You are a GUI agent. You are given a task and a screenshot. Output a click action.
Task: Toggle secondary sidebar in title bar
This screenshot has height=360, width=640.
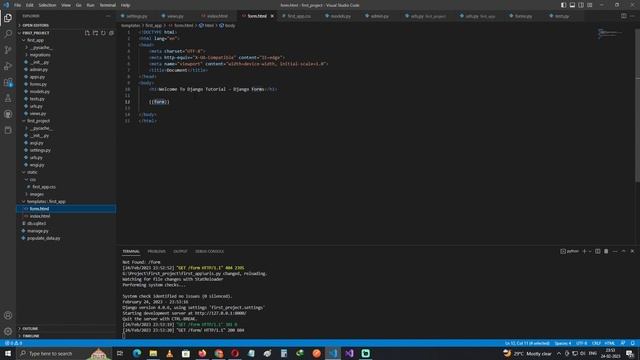click(x=581, y=5)
